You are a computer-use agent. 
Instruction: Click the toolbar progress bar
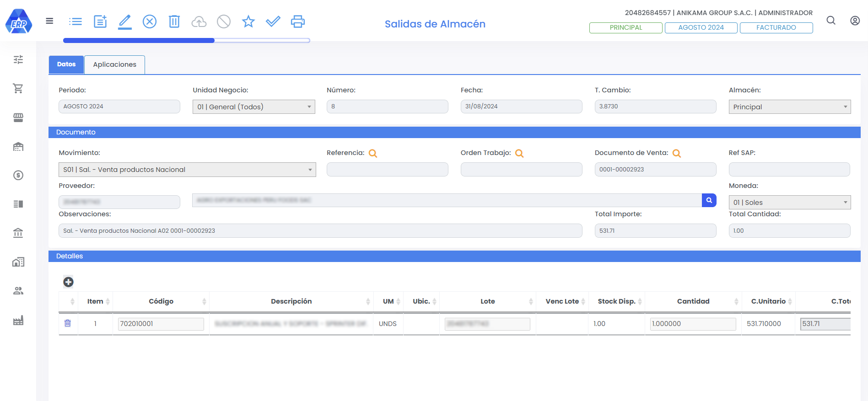[187, 41]
